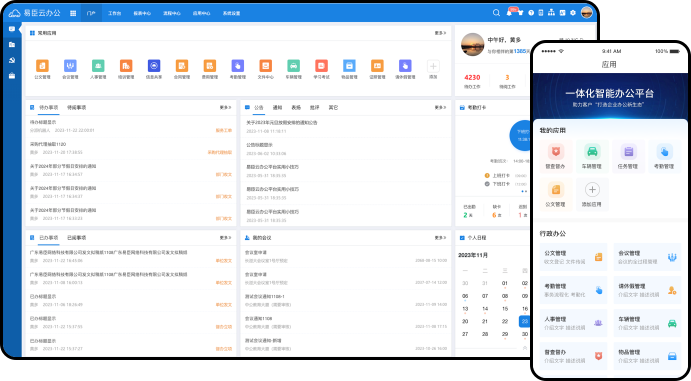Click the 添加 plus icon in common apps

point(433,66)
